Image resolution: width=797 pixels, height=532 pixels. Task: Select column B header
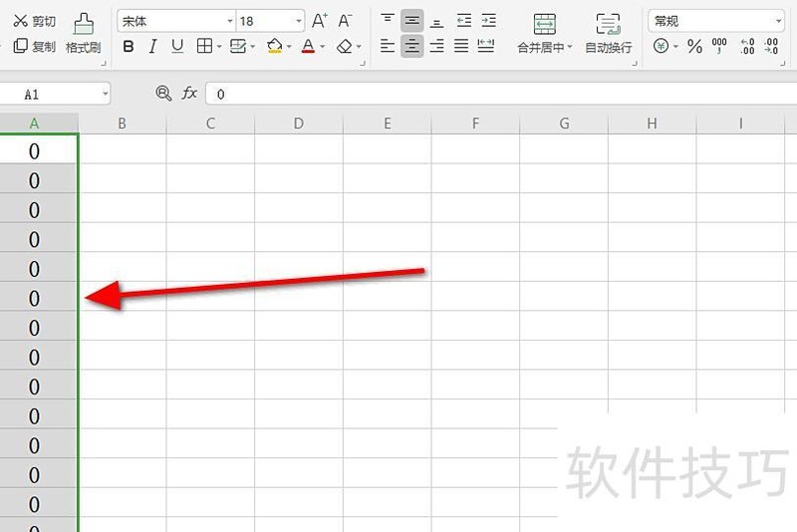point(122,124)
